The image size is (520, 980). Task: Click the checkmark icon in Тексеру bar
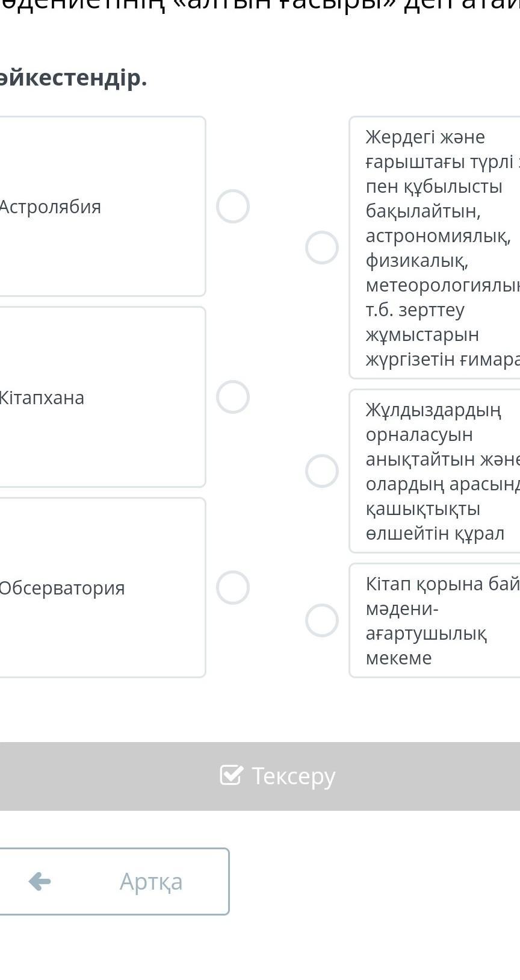[x=231, y=776]
